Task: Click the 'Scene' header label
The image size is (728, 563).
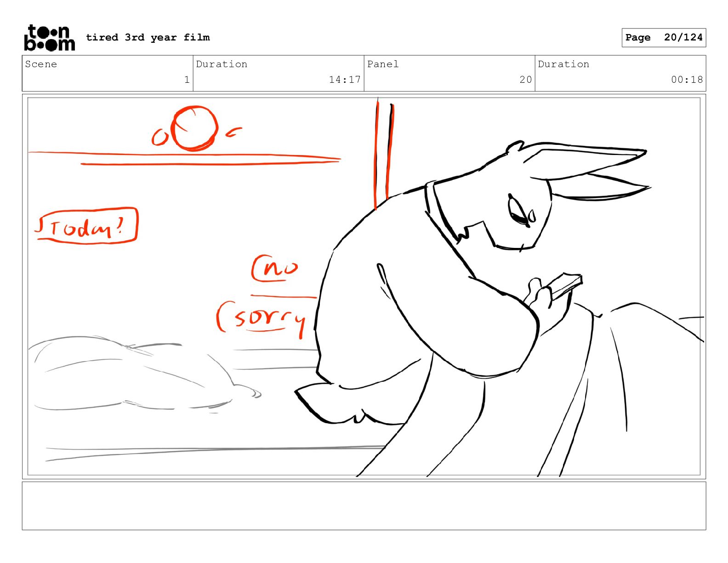Action: [41, 64]
